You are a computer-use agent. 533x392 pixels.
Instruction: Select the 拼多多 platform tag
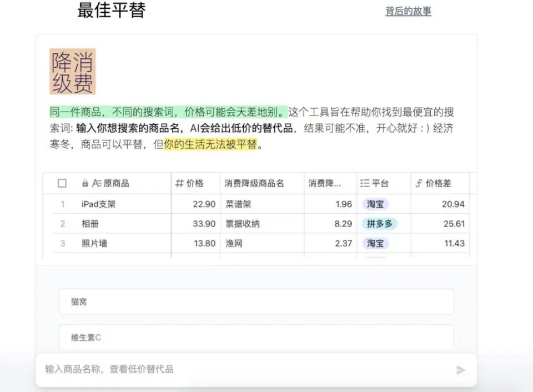tap(380, 224)
